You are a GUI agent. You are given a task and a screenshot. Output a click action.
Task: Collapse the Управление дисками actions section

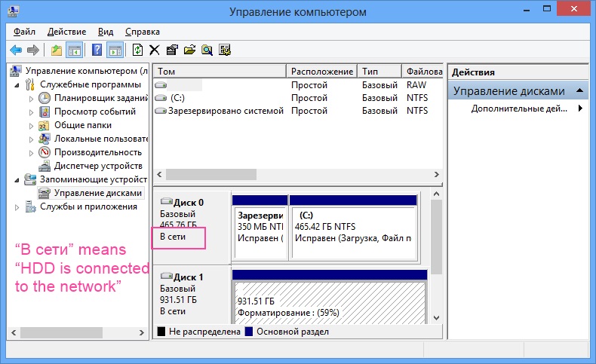(579, 90)
